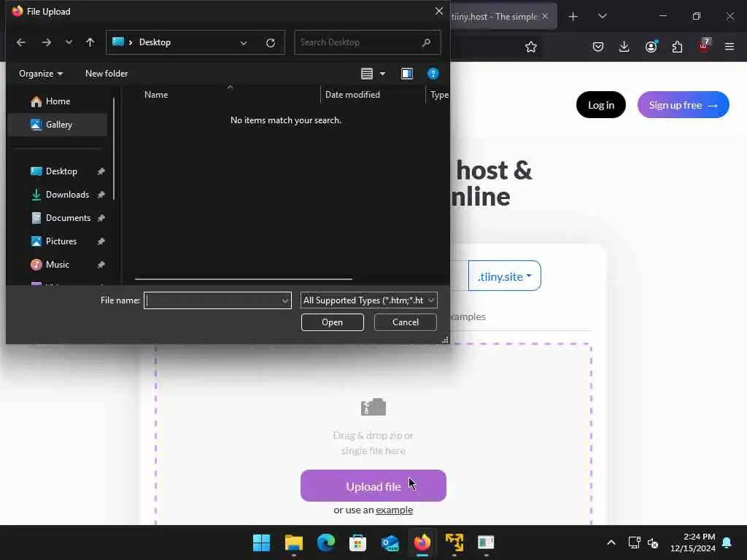Close the File Upload dialog

pyautogui.click(x=438, y=12)
